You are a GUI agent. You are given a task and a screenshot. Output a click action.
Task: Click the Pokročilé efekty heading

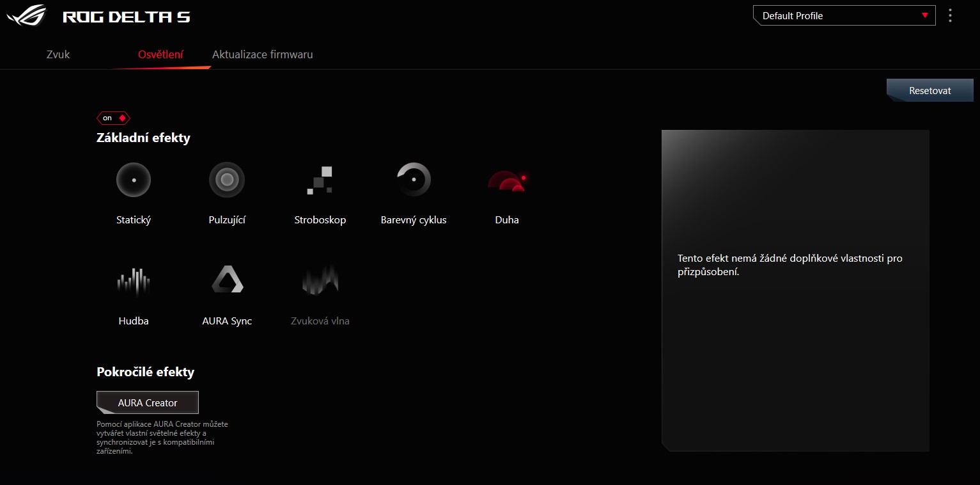click(145, 372)
